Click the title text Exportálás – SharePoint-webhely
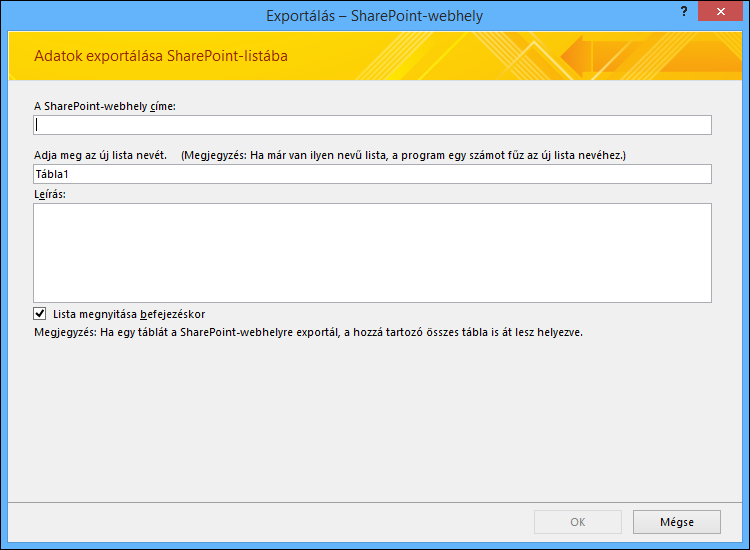750x550 pixels. click(375, 16)
